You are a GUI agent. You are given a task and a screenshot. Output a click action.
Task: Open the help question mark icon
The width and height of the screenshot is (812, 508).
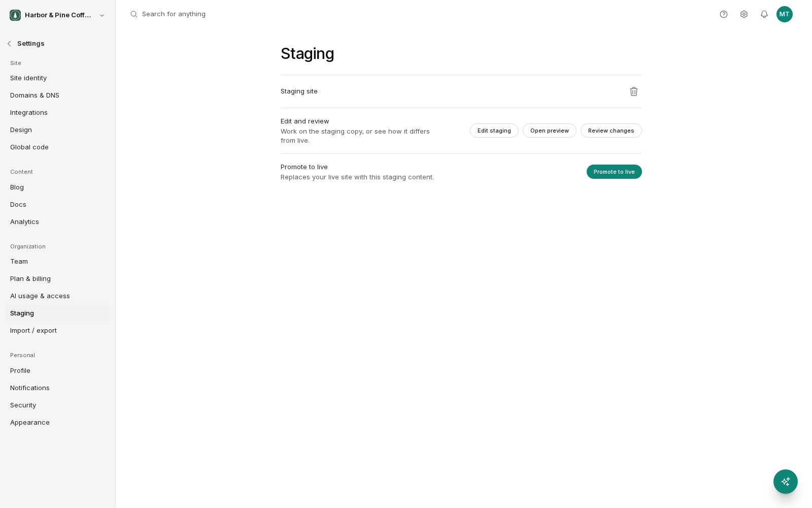[724, 14]
